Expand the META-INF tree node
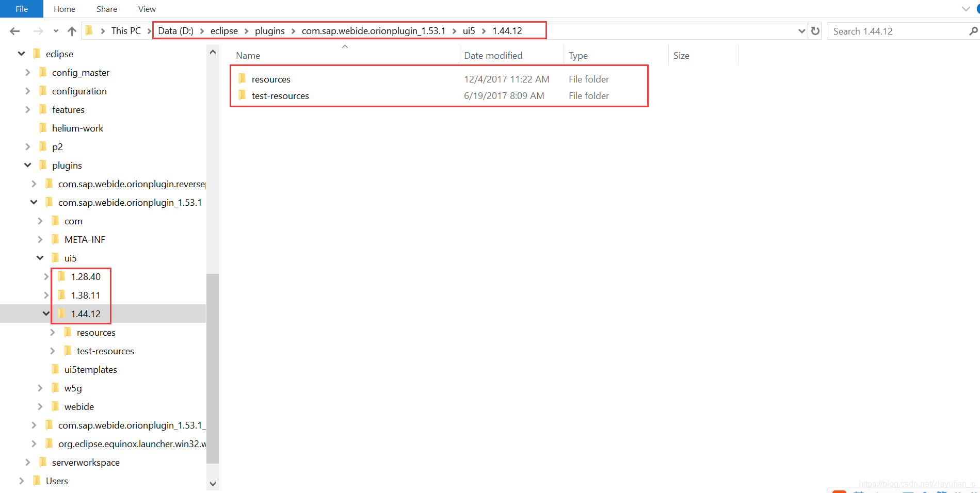This screenshot has width=980, height=493. pyautogui.click(x=40, y=239)
